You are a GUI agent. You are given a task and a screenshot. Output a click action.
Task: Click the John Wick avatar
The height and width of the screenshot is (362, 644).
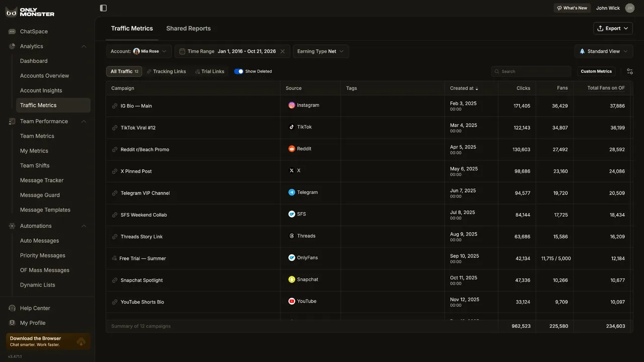click(629, 8)
